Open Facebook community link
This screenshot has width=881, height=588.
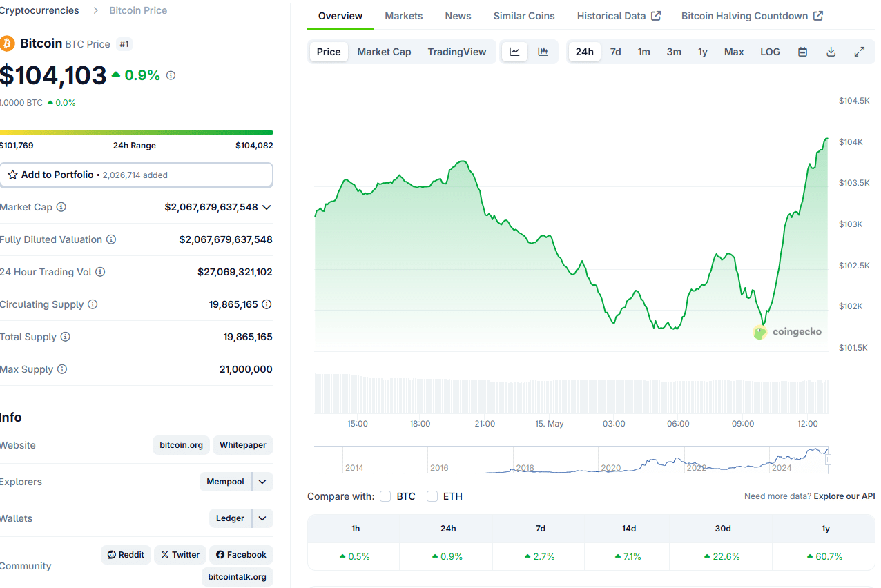[241, 555]
